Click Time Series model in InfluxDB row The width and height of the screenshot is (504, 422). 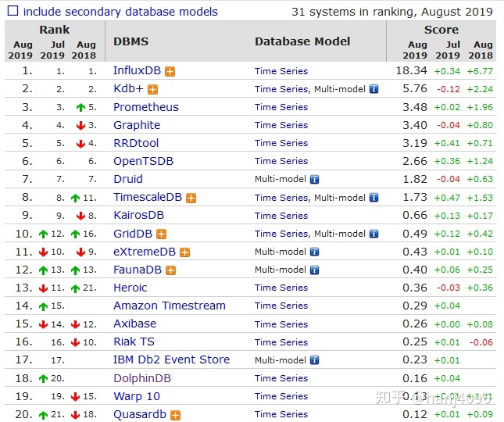pyautogui.click(x=281, y=71)
